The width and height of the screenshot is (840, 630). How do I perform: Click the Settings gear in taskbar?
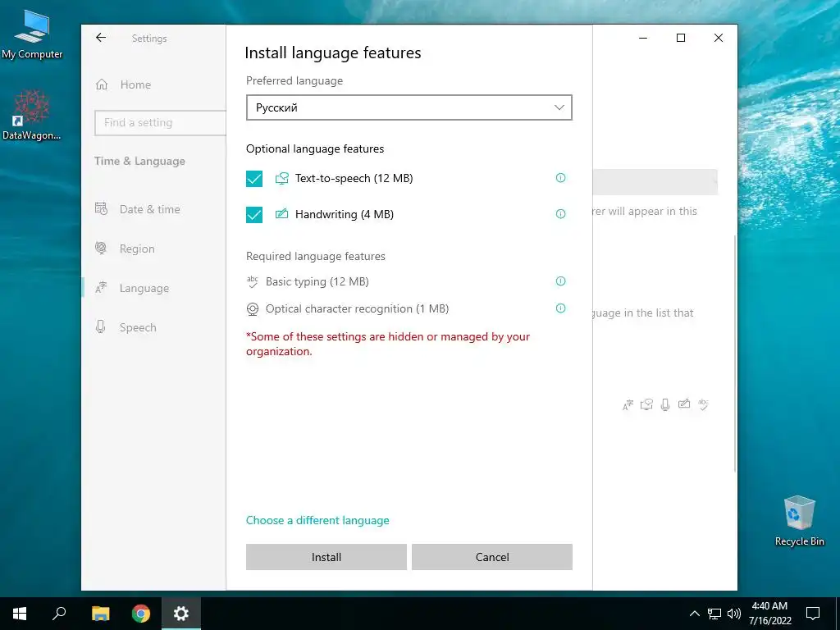point(181,614)
